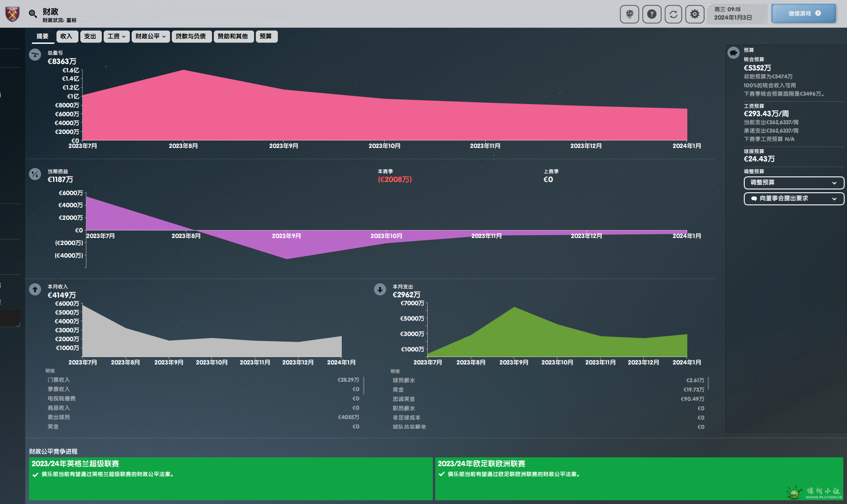
Task: Switch to the 摘要 summary tab
Action: point(42,36)
